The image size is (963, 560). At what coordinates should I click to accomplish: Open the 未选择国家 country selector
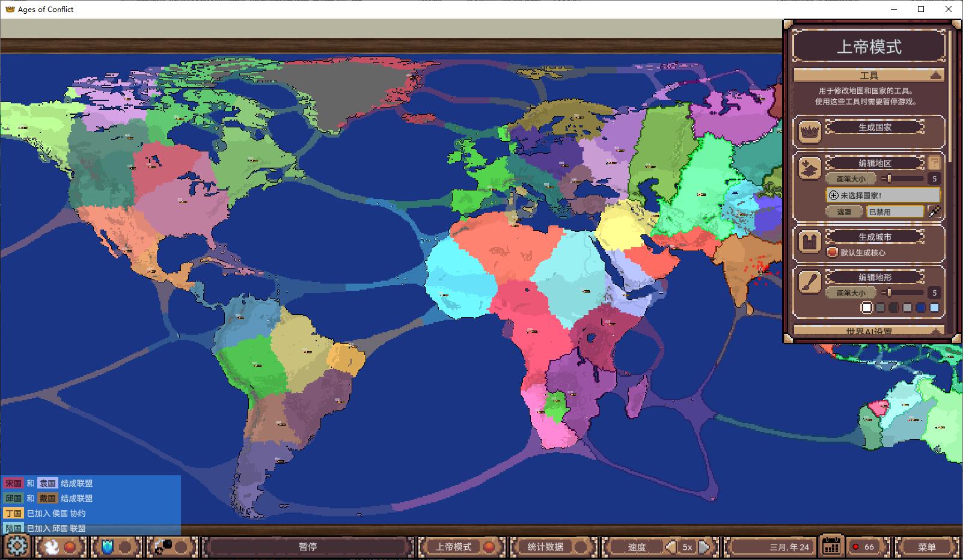pos(882,195)
